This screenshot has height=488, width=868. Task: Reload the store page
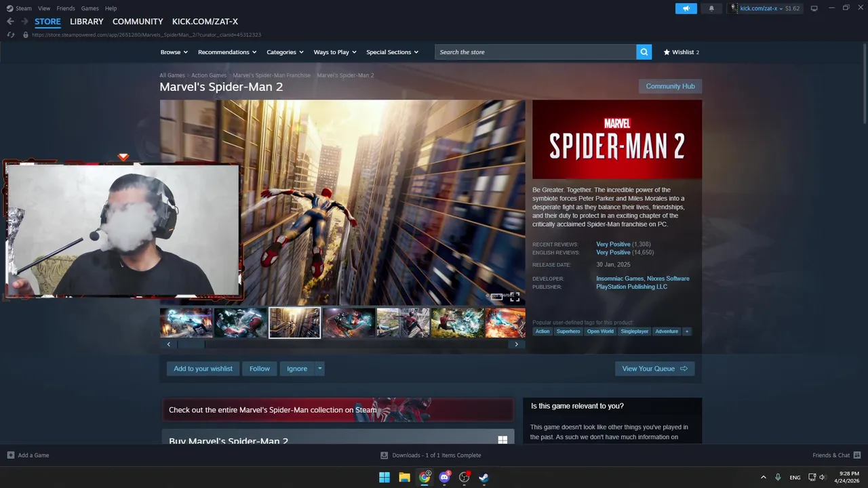click(x=11, y=35)
